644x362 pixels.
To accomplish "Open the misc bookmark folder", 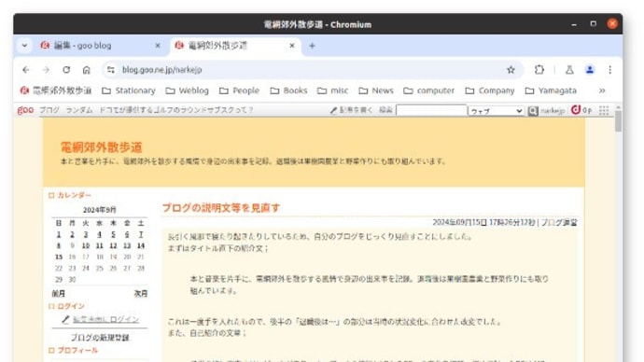I will [x=332, y=90].
